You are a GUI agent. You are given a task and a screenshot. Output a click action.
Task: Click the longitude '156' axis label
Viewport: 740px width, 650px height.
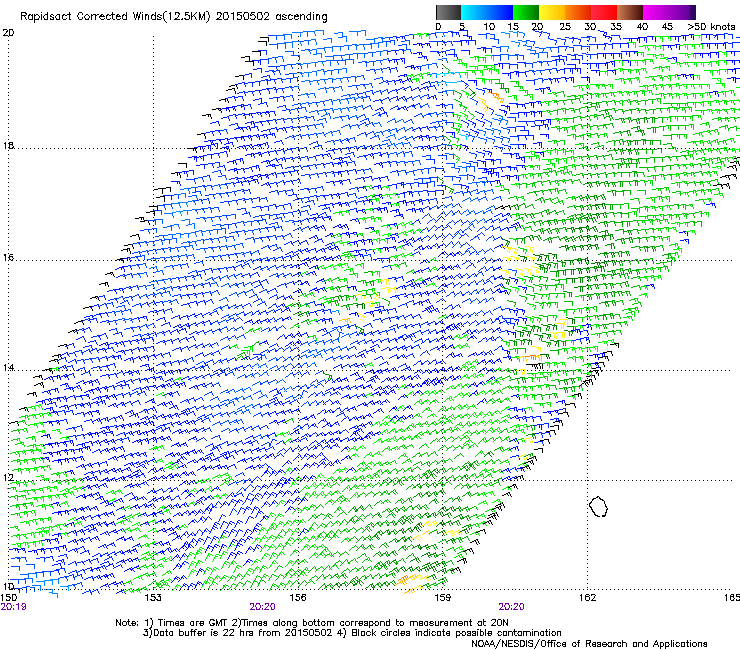[298, 598]
